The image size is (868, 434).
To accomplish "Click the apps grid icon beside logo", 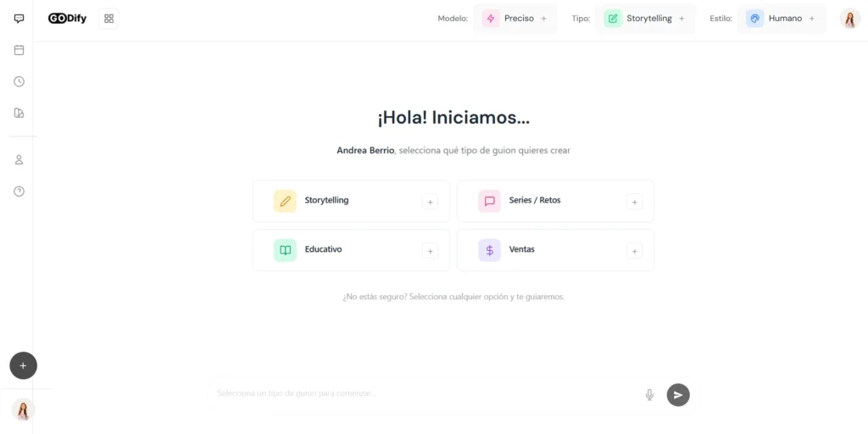I will click(x=108, y=18).
